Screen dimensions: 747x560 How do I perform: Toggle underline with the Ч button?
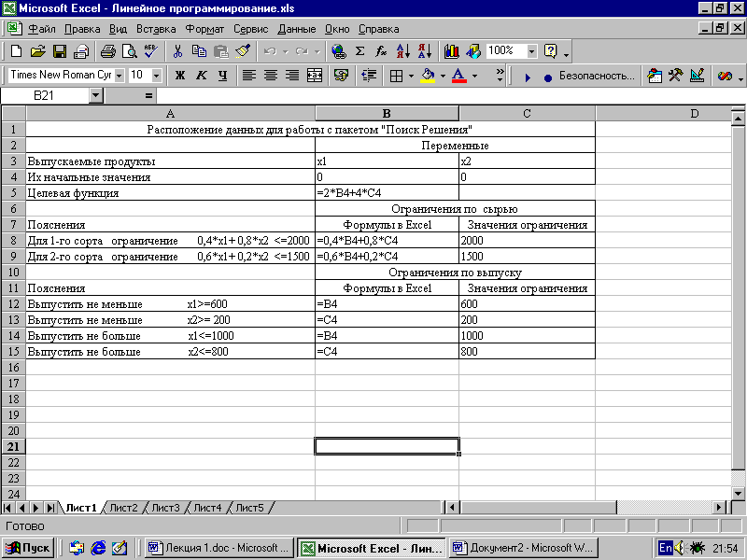(223, 76)
